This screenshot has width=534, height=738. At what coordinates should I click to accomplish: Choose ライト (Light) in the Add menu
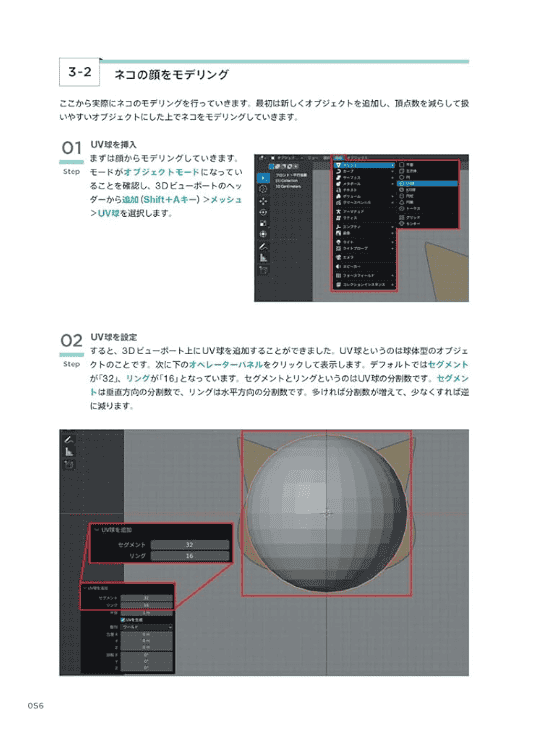364,242
